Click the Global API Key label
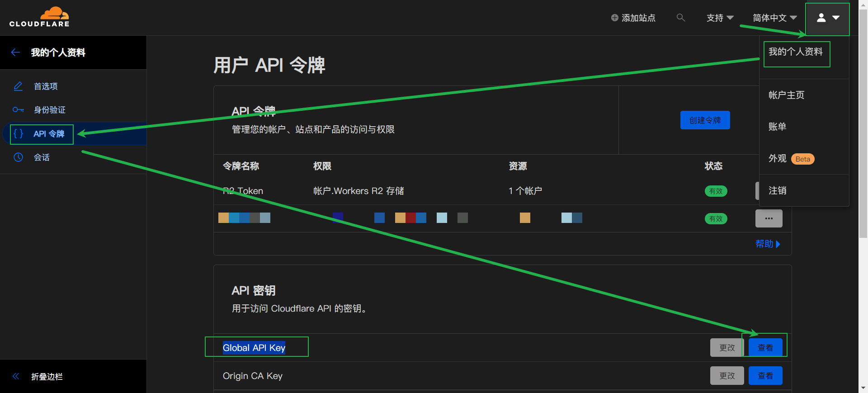This screenshot has height=393, width=868. coord(254,347)
